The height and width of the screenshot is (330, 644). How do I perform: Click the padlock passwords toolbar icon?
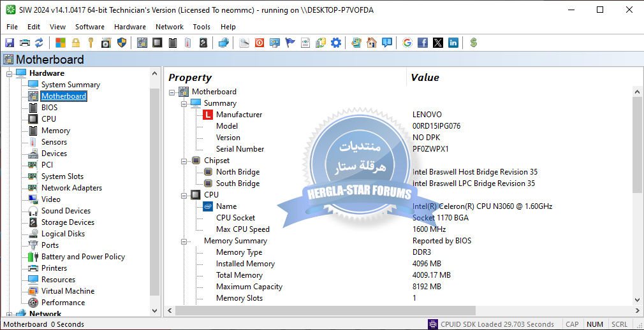click(x=76, y=43)
